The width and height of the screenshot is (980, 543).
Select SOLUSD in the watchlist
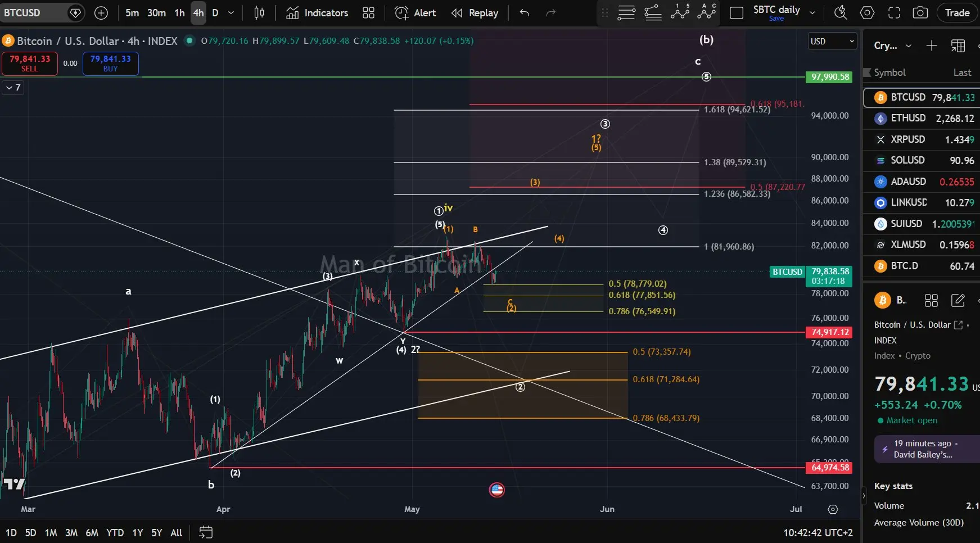pos(922,160)
